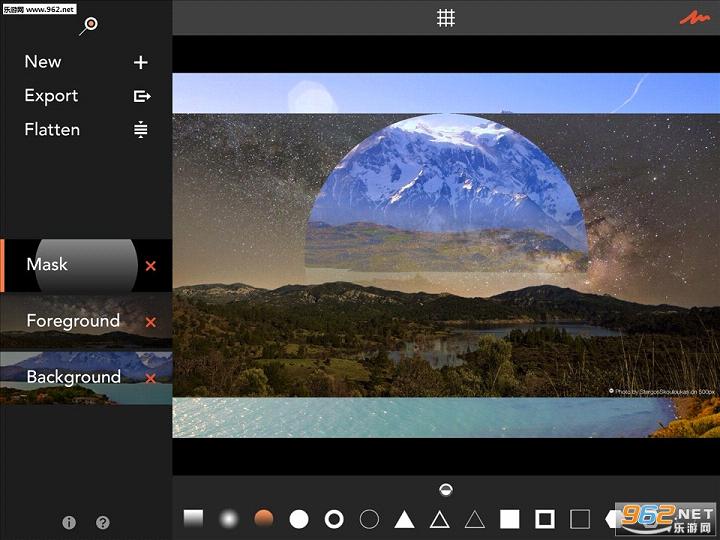Viewport: 720px width, 540px height.
Task: Select the Foreground layer
Action: click(x=86, y=321)
